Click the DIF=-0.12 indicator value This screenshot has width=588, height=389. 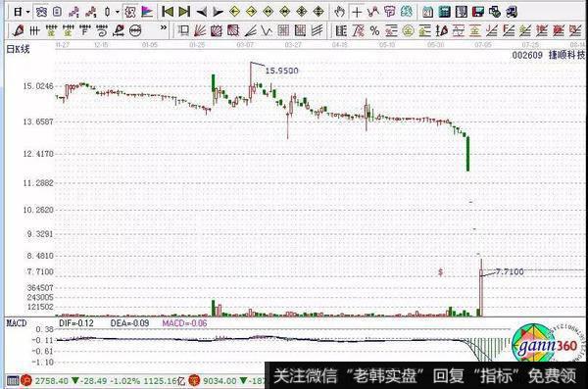(x=76, y=323)
